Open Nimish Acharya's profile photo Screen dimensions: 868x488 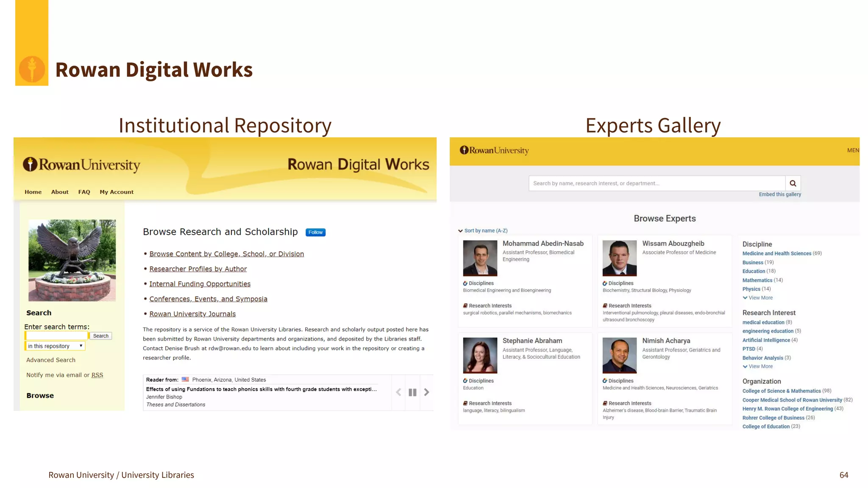(620, 355)
